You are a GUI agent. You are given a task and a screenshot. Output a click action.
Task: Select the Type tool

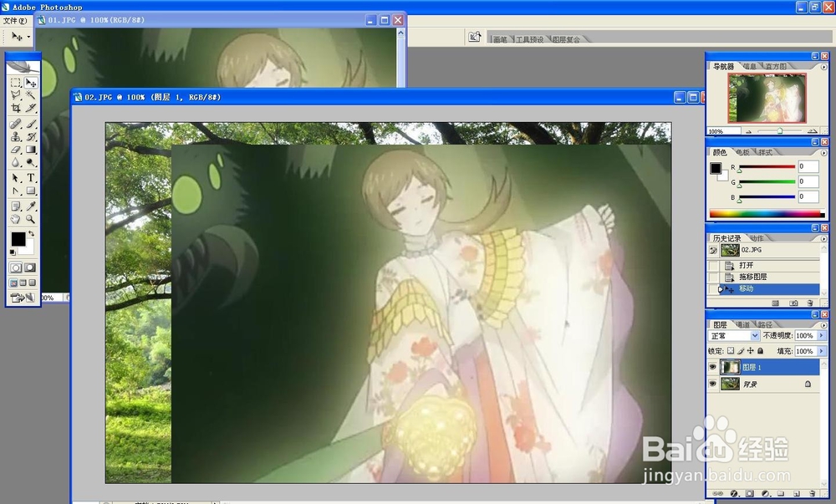[31, 178]
